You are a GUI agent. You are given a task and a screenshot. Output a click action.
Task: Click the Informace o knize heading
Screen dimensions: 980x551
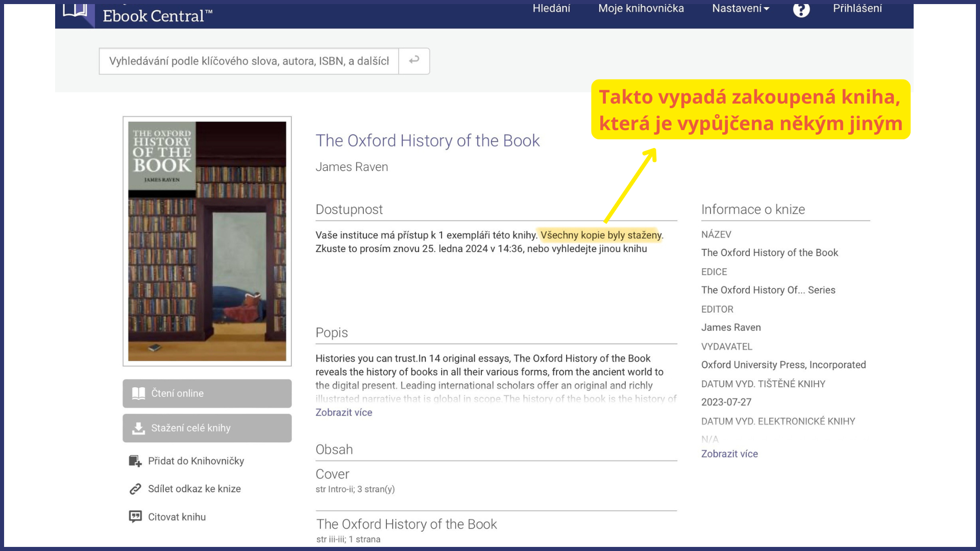coord(753,209)
